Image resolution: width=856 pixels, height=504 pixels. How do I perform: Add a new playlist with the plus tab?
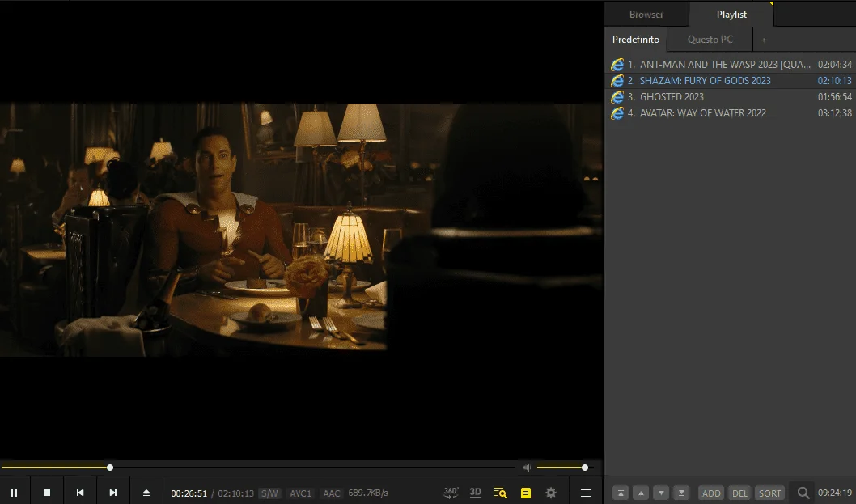coord(765,40)
